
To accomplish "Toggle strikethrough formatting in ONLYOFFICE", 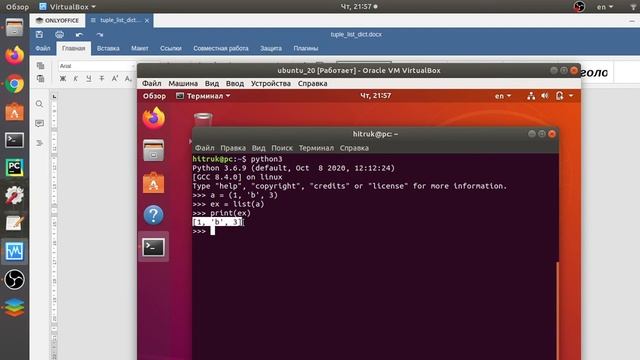I will click(x=102, y=78).
